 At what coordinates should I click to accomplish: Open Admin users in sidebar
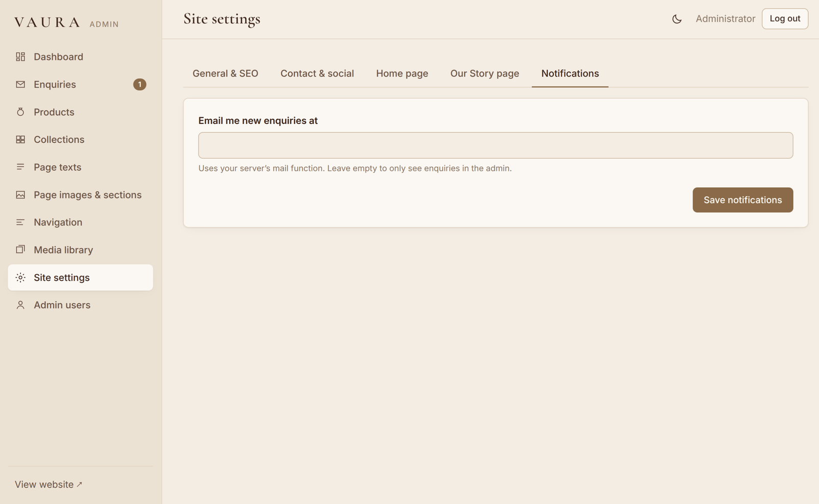(x=80, y=305)
